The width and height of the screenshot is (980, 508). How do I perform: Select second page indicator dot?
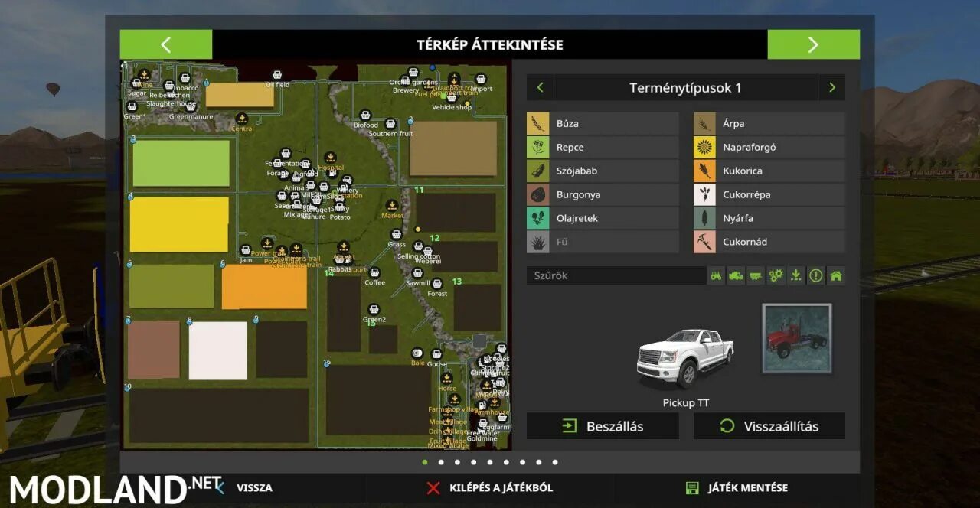(x=441, y=462)
